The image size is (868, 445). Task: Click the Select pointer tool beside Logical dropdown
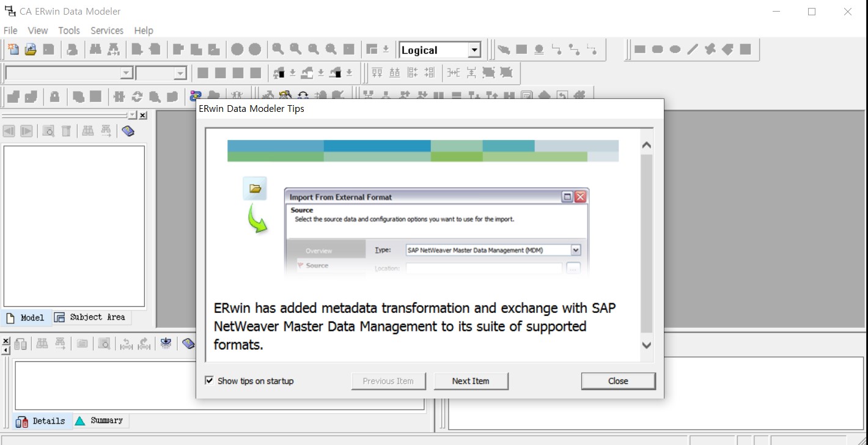(x=504, y=50)
